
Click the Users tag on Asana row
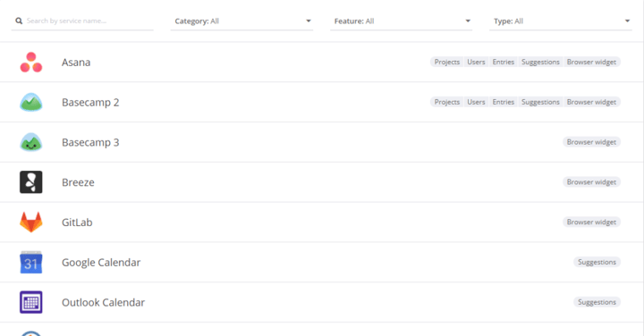(x=476, y=62)
